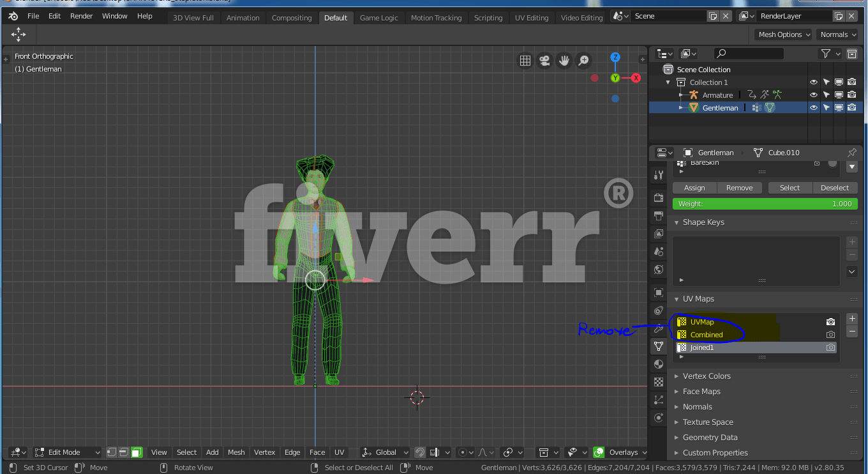
Task: Open the Modifiers wrench tab
Action: pos(659,328)
